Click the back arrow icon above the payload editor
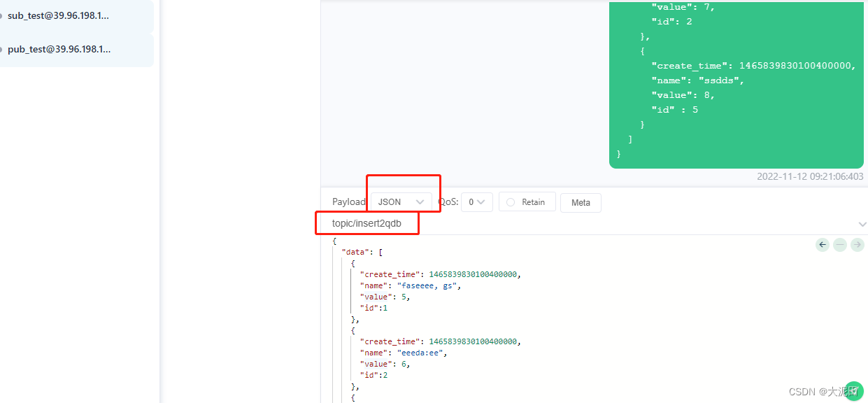Viewport: 868px width, 403px height. click(x=822, y=244)
